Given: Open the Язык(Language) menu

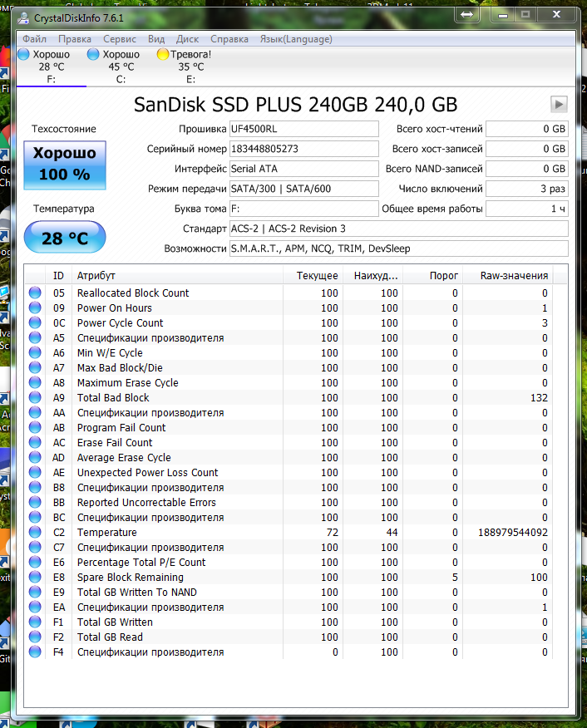Looking at the screenshot, I should [296, 39].
